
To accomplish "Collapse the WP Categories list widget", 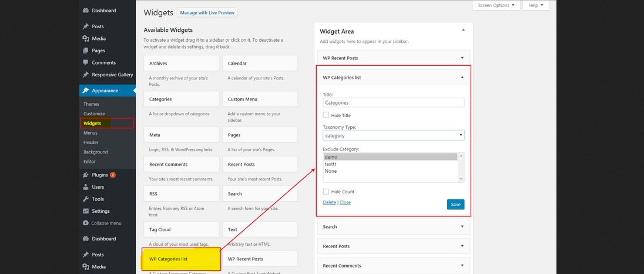I will tap(462, 77).
